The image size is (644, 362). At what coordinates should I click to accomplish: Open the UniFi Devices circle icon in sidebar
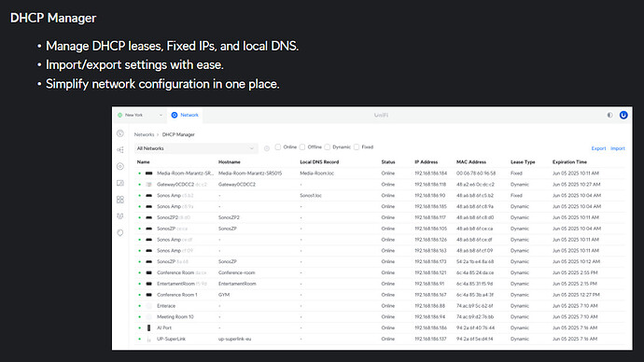tap(119, 166)
